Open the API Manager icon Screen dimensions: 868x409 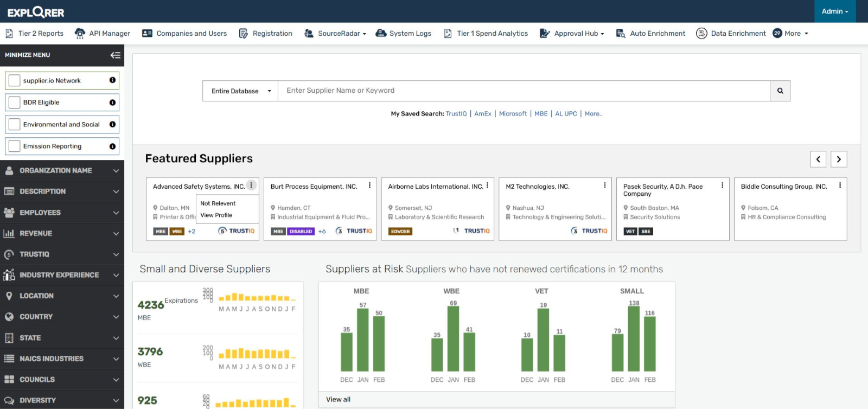pyautogui.click(x=80, y=34)
